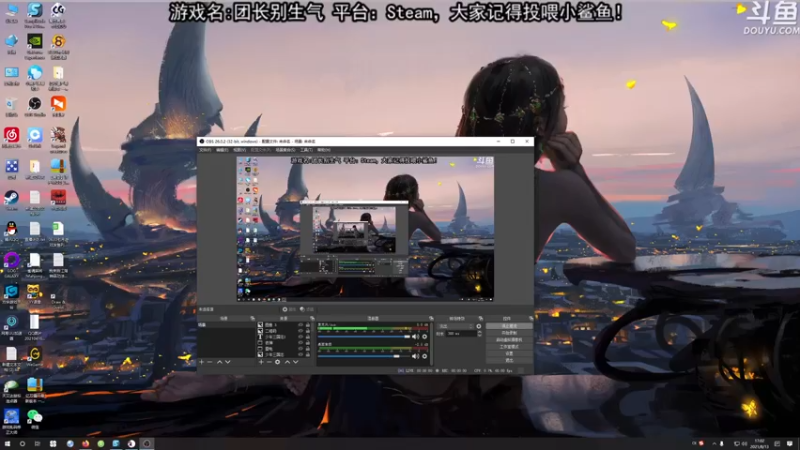Pop out the Scene Transitions dock
800x450 pixels.
[480, 318]
